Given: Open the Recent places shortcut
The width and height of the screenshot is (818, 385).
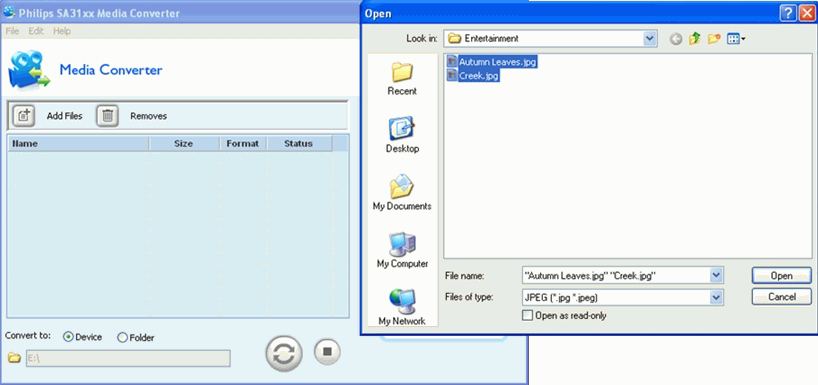Looking at the screenshot, I should (402, 78).
